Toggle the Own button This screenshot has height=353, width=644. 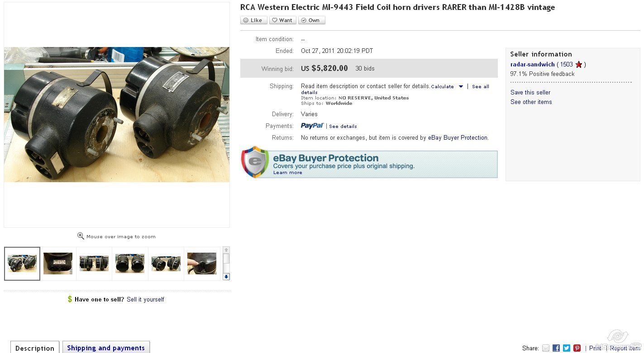tap(312, 20)
